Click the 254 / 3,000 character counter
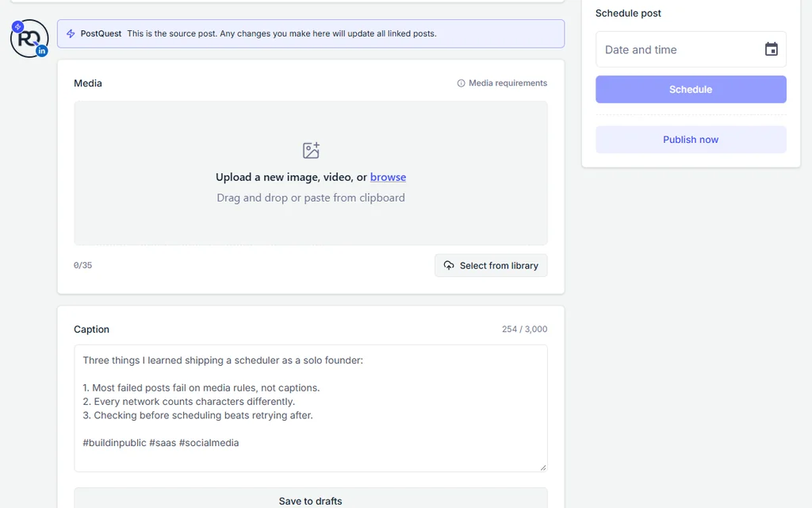Screen dimensions: 812x508 [x=524, y=329]
